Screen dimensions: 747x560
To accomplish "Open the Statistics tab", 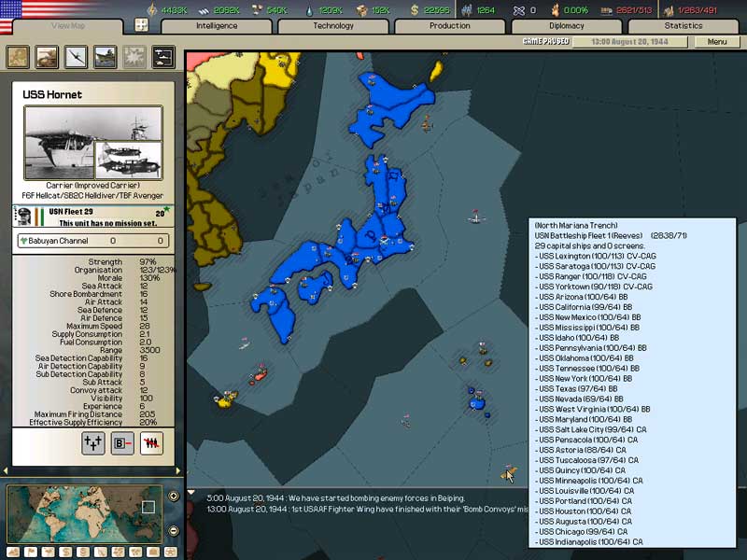I will [684, 26].
